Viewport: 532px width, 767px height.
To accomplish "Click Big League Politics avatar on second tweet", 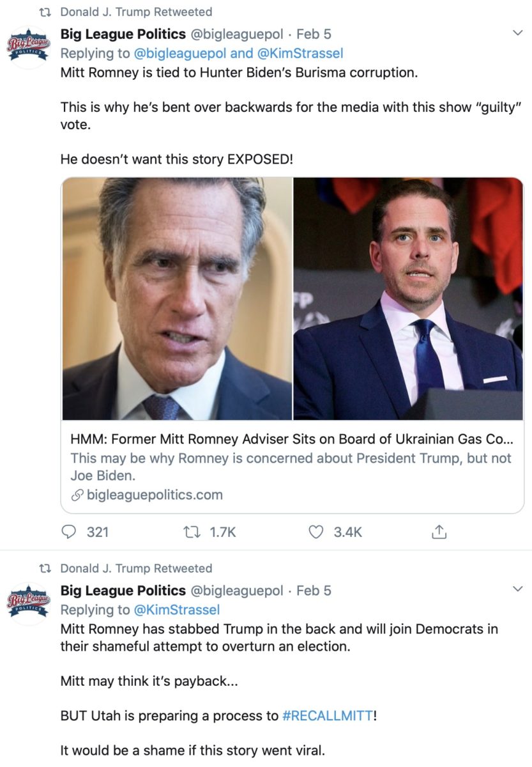I will pyautogui.click(x=28, y=603).
